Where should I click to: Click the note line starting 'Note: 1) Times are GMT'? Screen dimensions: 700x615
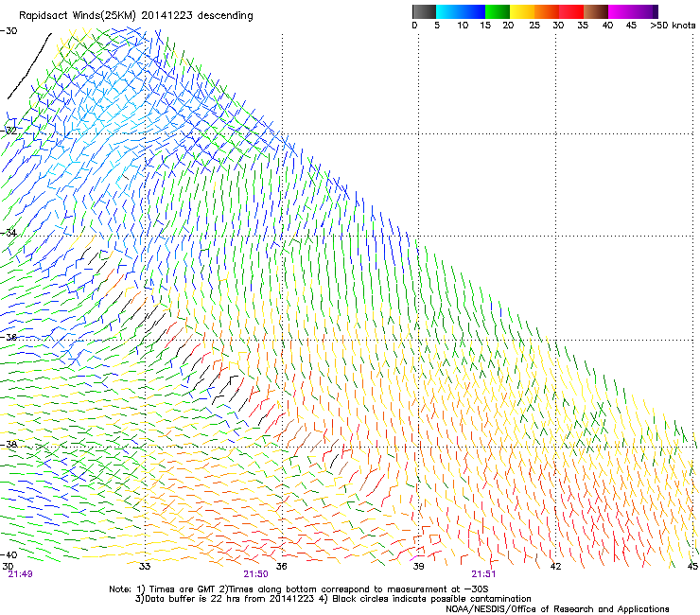pos(299,589)
